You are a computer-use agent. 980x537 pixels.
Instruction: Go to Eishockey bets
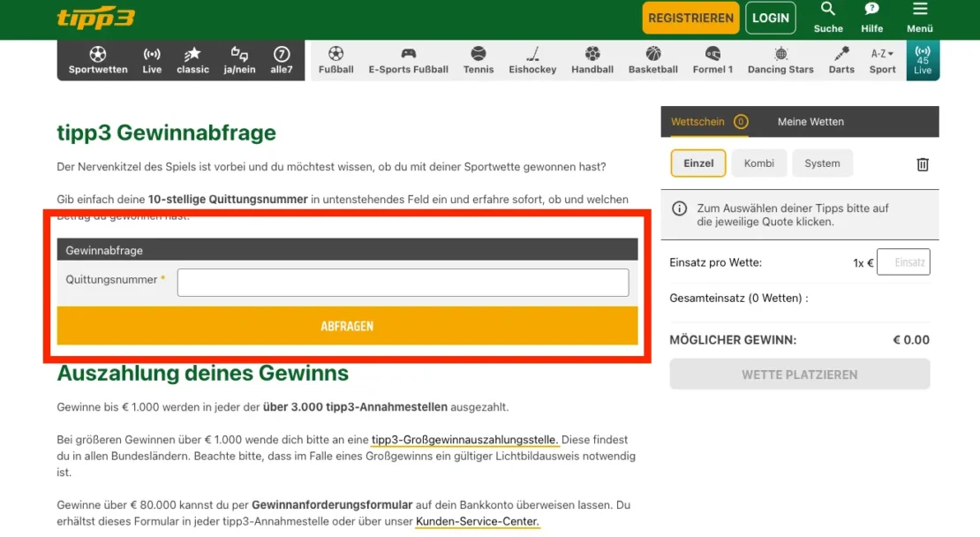point(532,60)
